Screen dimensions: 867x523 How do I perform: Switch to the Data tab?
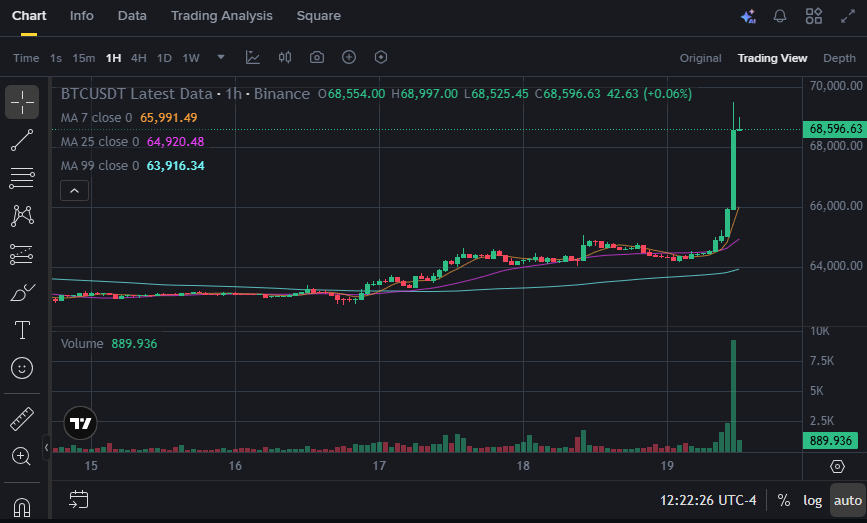(132, 16)
